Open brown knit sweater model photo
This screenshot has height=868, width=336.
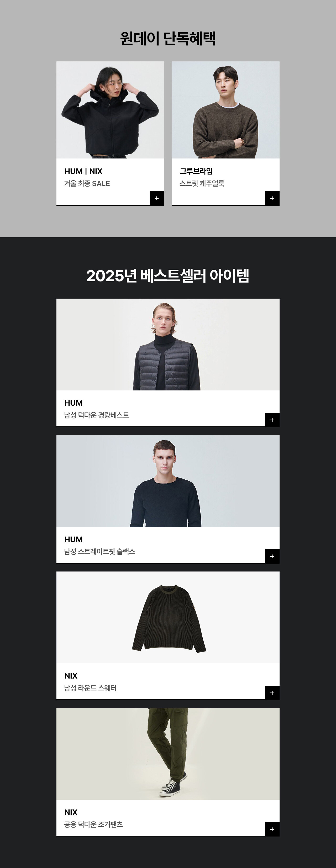click(x=226, y=110)
